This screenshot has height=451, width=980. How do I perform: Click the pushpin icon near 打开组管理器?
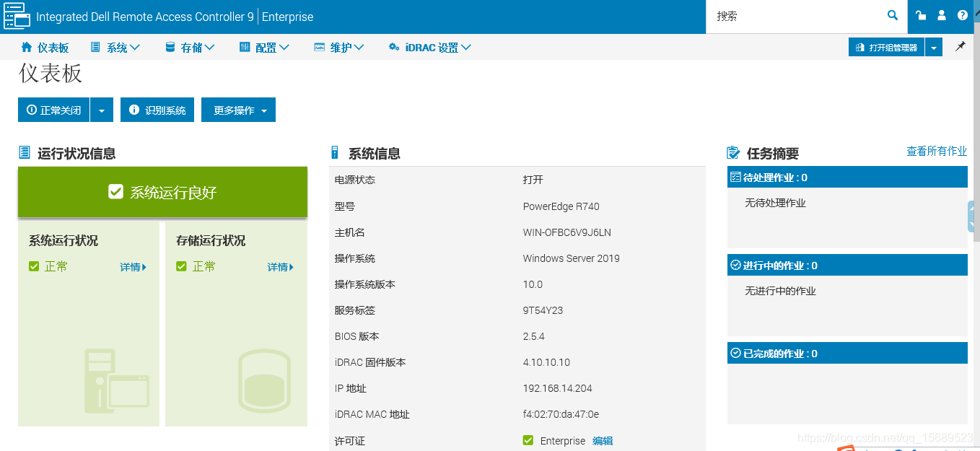(960, 46)
